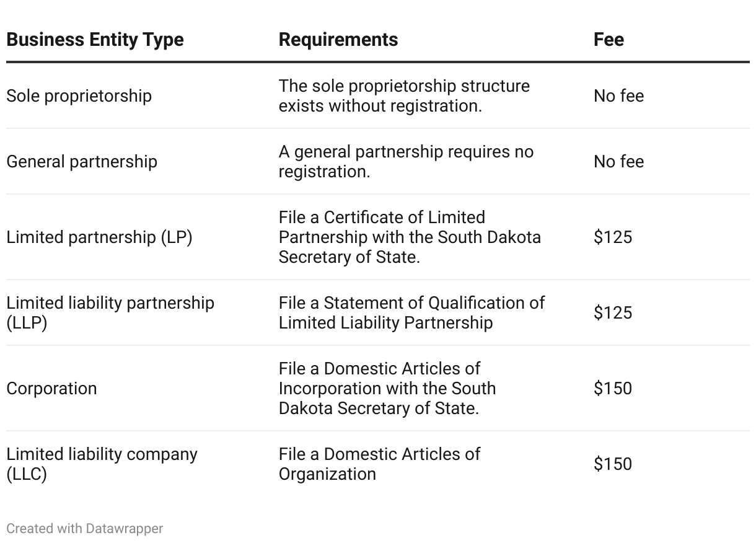
Task: Click the general partnership requirements text
Action: click(x=406, y=162)
